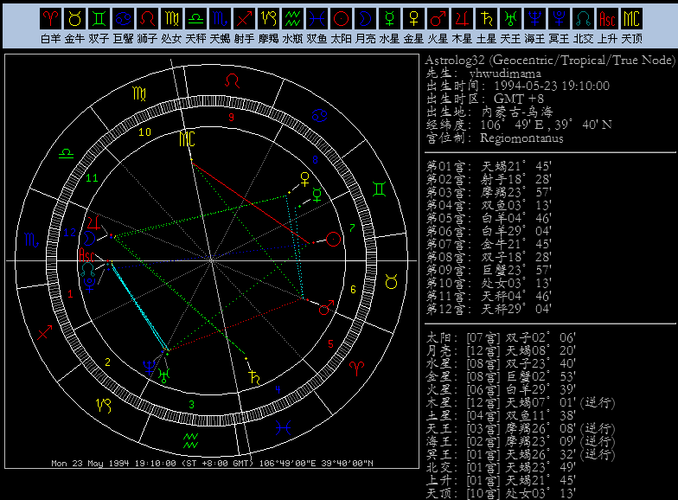Click the 太阳 [07宫] 双子02° row
This screenshot has height=500, width=678.
tap(501, 338)
